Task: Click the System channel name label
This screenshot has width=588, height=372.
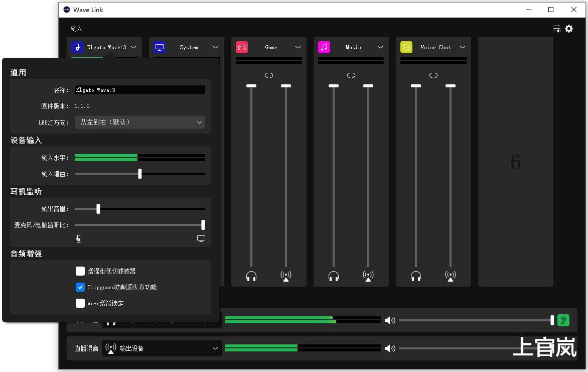Action: (189, 47)
